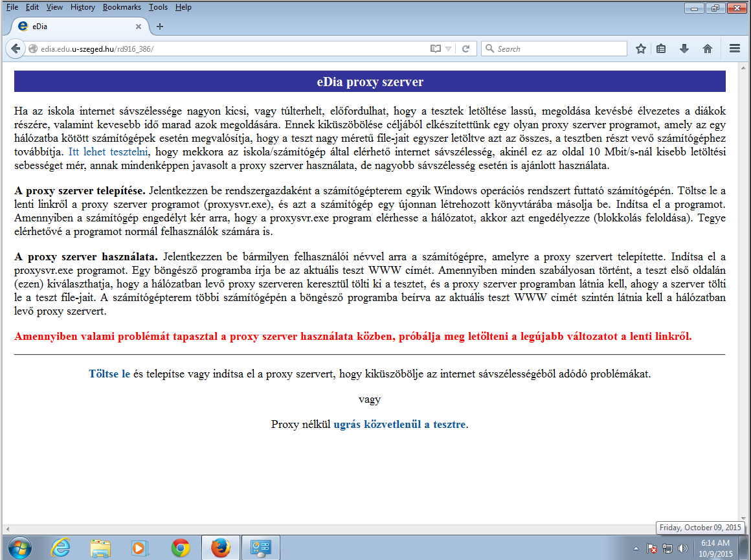Show bookmarks list icon
Image resolution: width=751 pixels, height=560 pixels.
(x=661, y=49)
